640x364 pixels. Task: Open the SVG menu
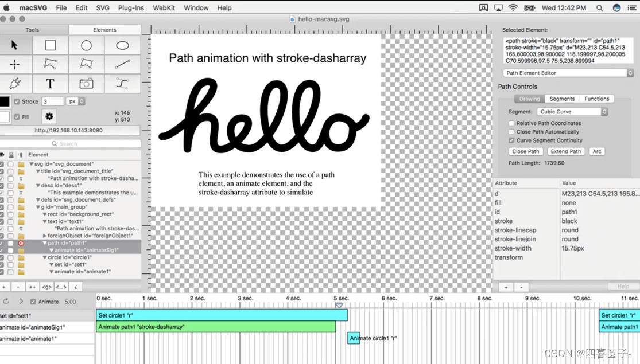(x=102, y=8)
